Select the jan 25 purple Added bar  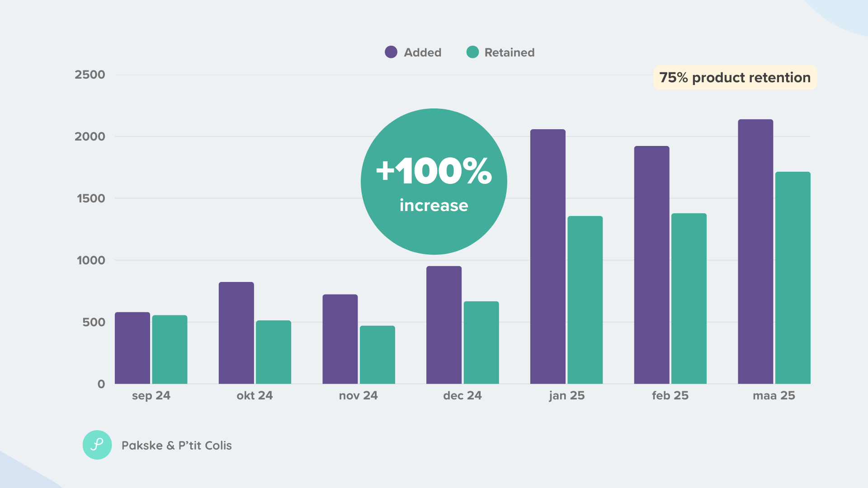(x=548, y=257)
